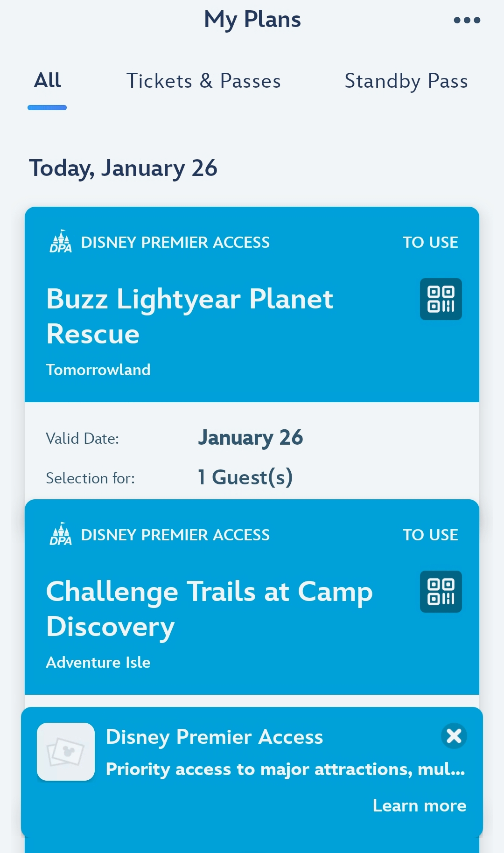504x853 pixels.
Task: Switch to Standby Pass tab
Action: click(406, 81)
